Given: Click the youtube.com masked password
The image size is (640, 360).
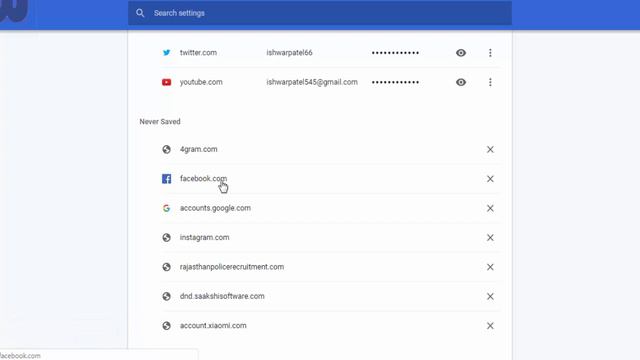Looking at the screenshot, I should (395, 82).
